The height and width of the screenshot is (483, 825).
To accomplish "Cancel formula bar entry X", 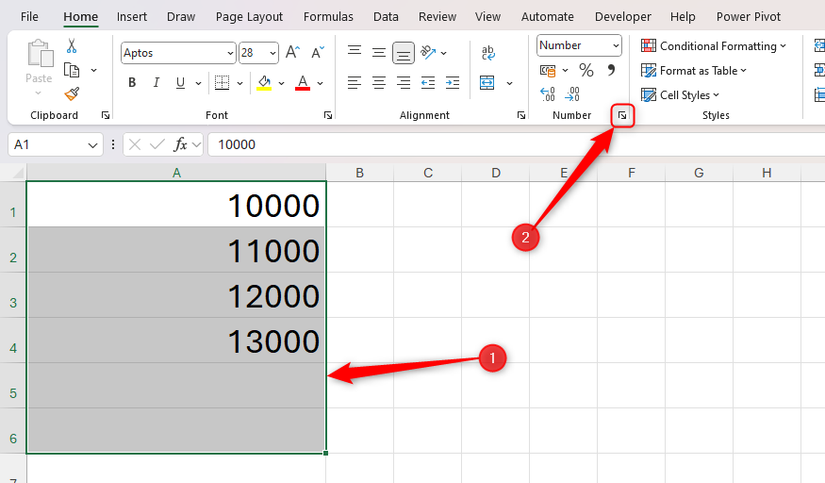I will pos(135,144).
